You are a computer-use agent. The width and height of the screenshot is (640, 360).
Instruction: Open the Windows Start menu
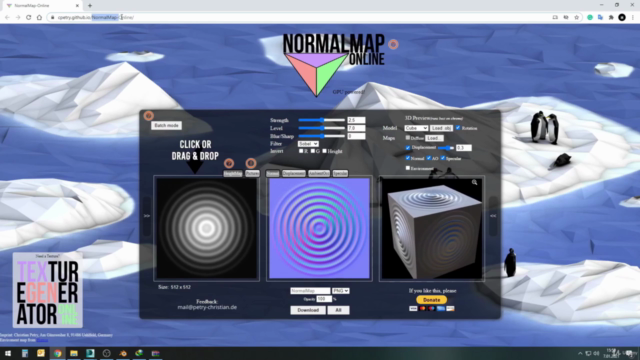pos(8,353)
